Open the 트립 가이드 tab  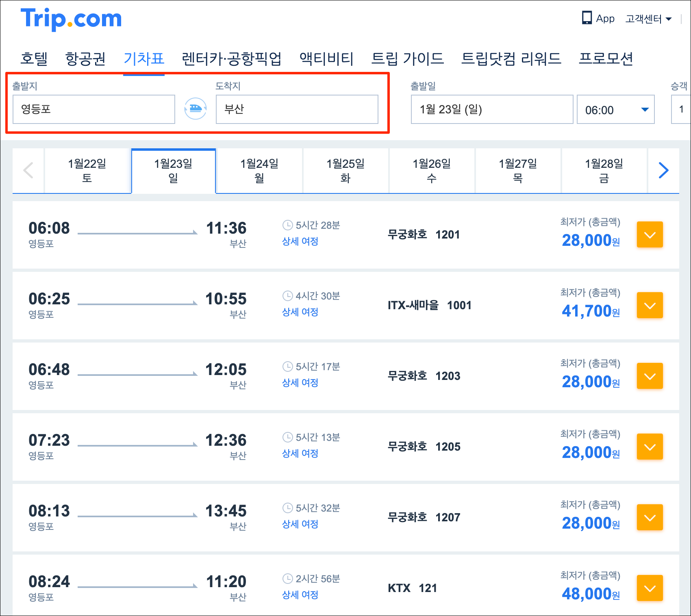tap(407, 59)
